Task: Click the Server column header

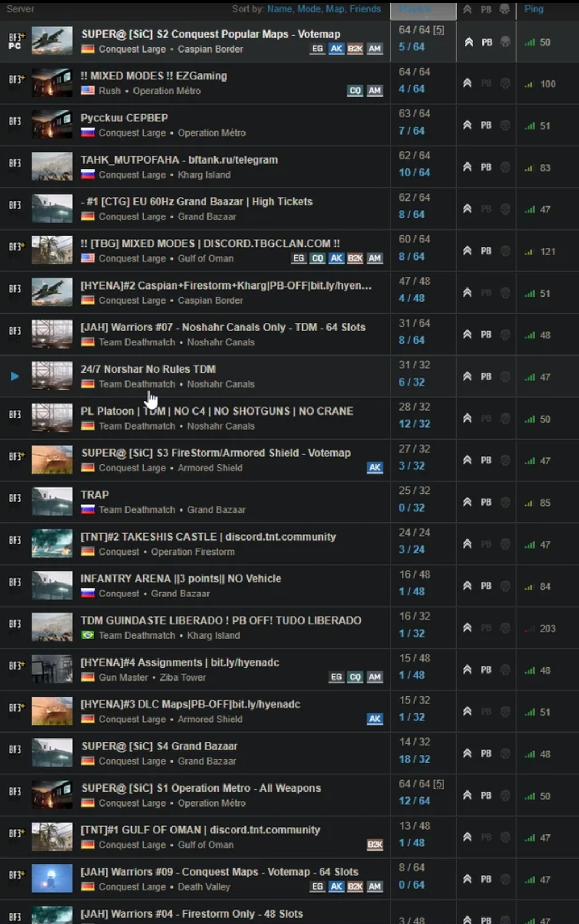Action: [20, 9]
